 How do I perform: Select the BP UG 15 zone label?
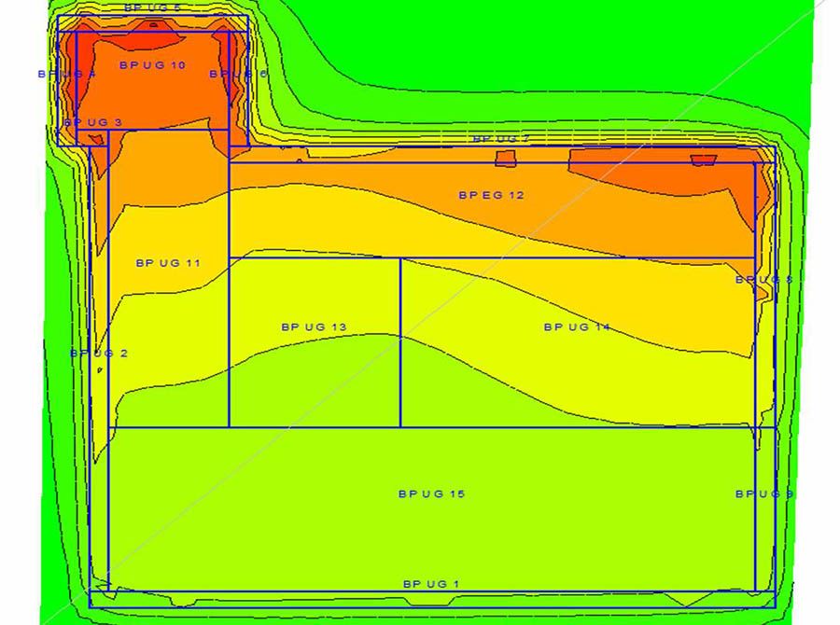pos(431,493)
